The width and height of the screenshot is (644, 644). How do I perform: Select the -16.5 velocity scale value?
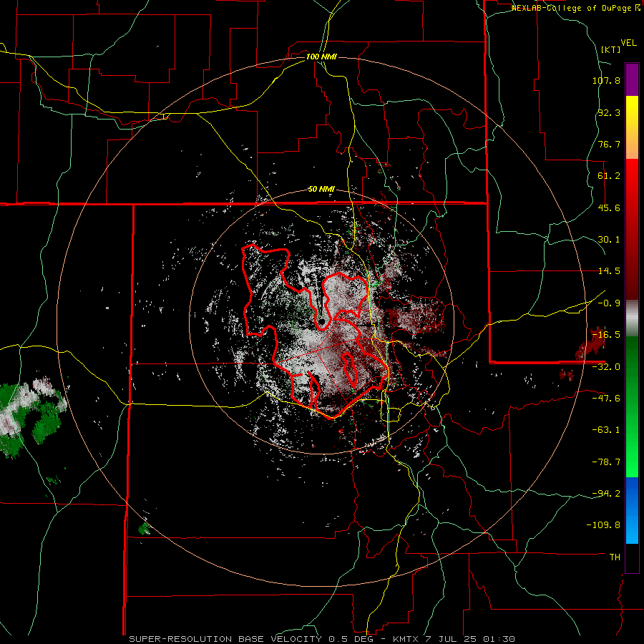pyautogui.click(x=606, y=335)
